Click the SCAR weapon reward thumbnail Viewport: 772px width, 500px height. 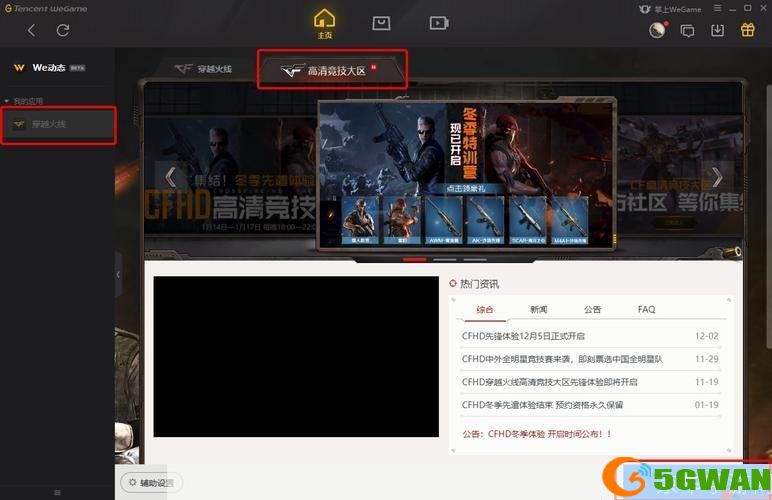pos(527,220)
